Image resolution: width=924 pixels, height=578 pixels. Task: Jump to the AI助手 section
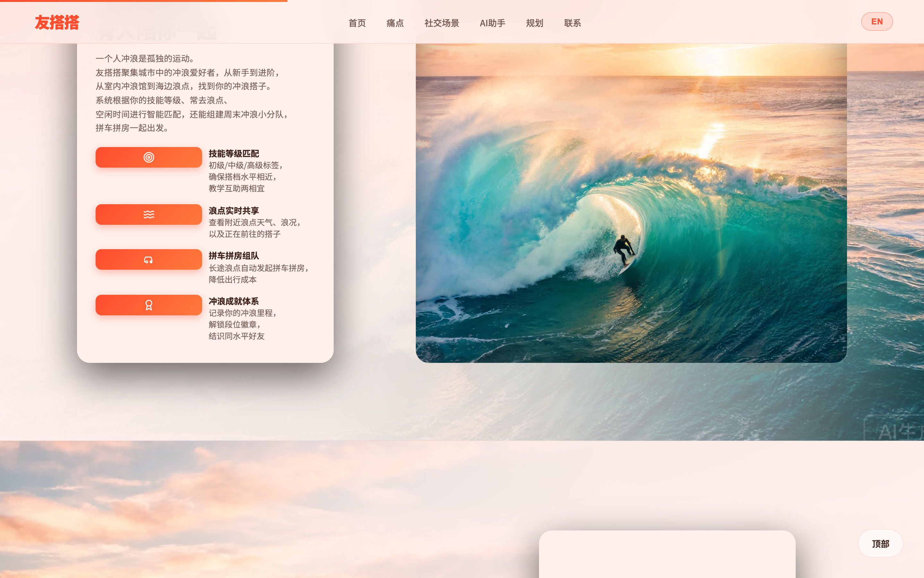[x=492, y=23]
